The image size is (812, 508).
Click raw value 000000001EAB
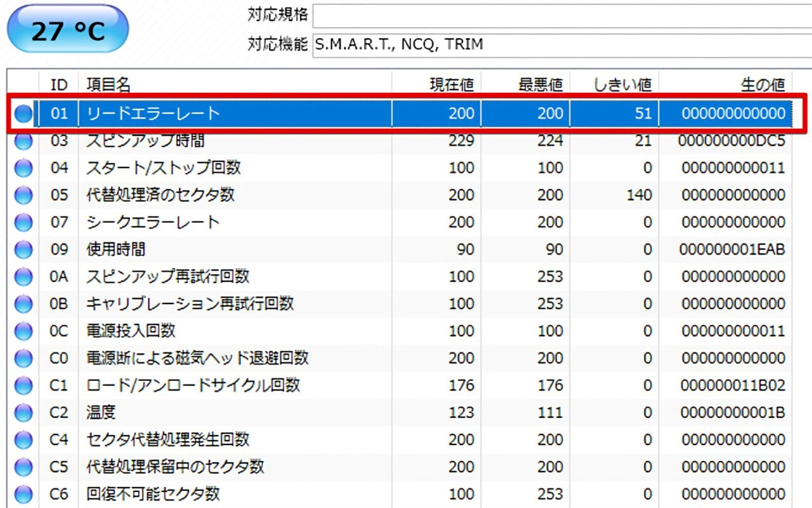(732, 250)
